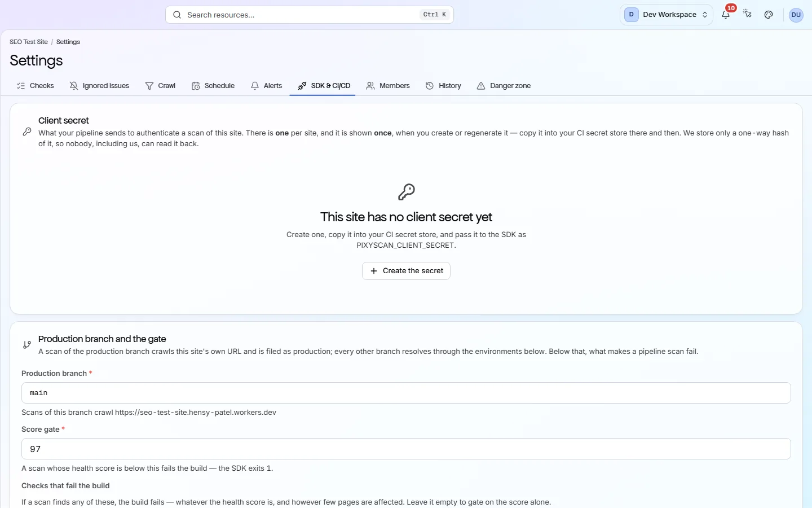Click the 'Production branch and the gate' heading
Screen dimensions: 812x508
coord(102,339)
